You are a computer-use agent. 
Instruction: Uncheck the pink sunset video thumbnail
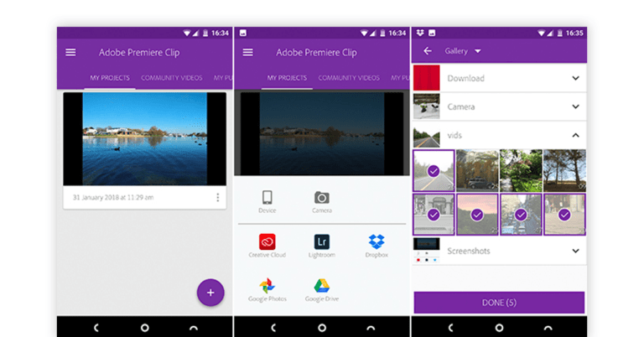click(x=476, y=214)
